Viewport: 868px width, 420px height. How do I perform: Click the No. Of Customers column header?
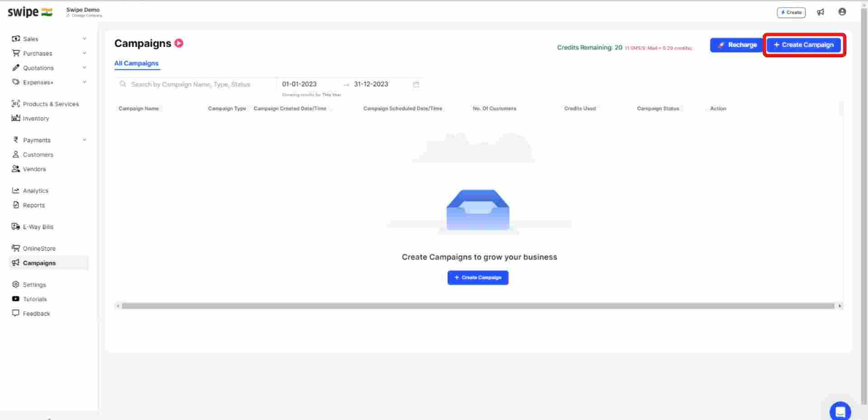[494, 108]
